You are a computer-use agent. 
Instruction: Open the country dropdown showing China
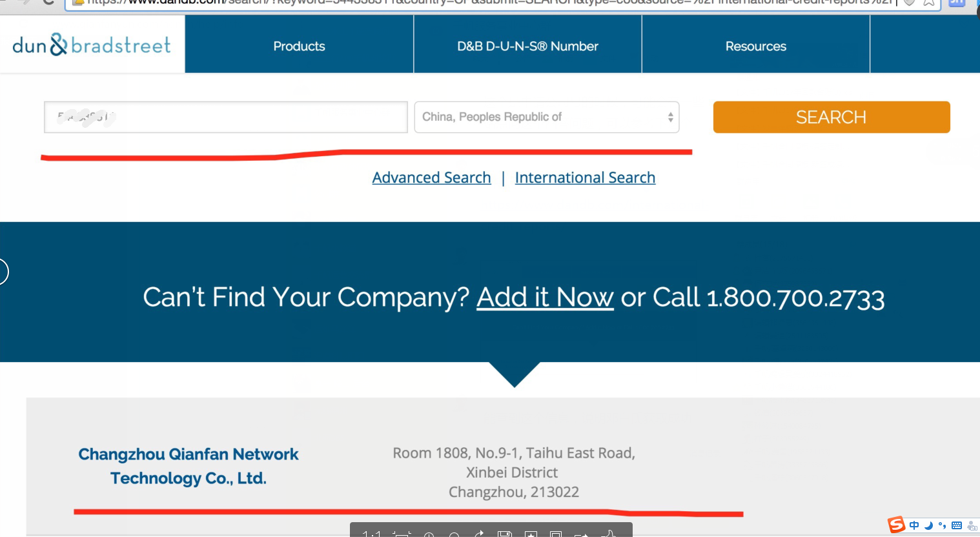[x=547, y=117]
